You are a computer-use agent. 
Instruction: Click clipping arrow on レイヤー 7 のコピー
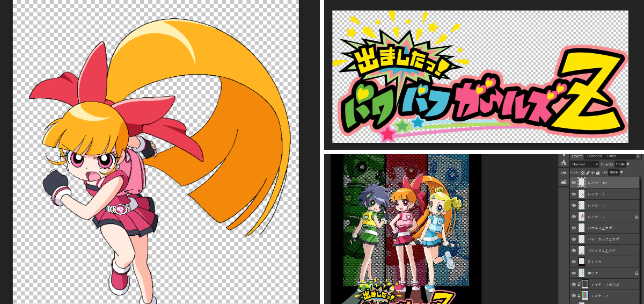point(579,285)
